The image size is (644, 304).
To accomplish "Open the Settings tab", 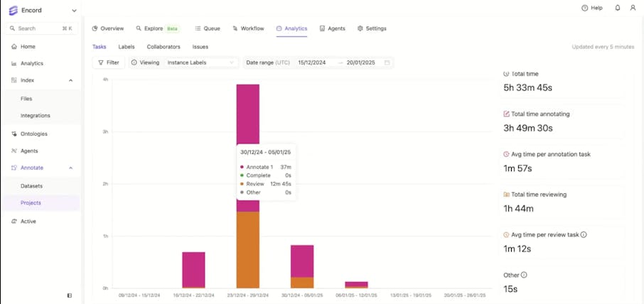I will pos(372,28).
